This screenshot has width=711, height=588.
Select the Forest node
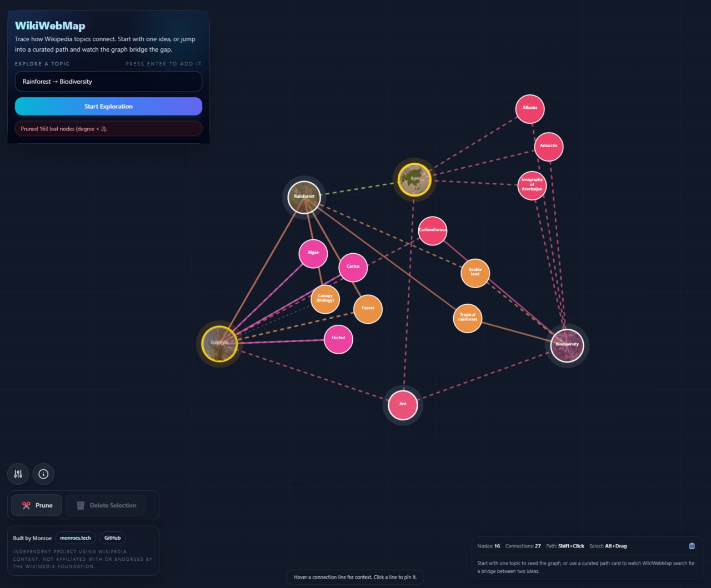click(x=367, y=308)
